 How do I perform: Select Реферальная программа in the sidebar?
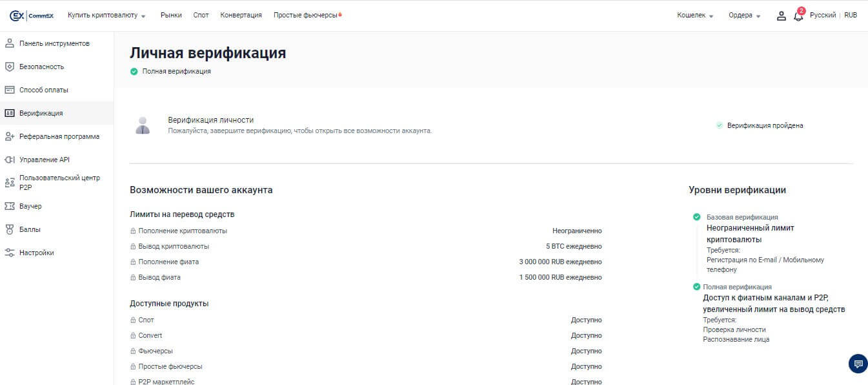tap(59, 136)
